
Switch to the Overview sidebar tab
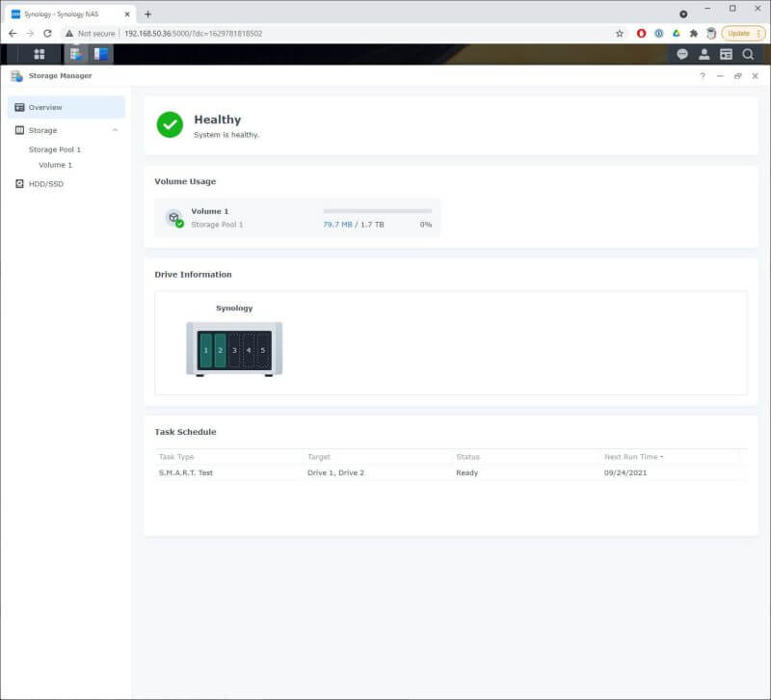pos(43,106)
